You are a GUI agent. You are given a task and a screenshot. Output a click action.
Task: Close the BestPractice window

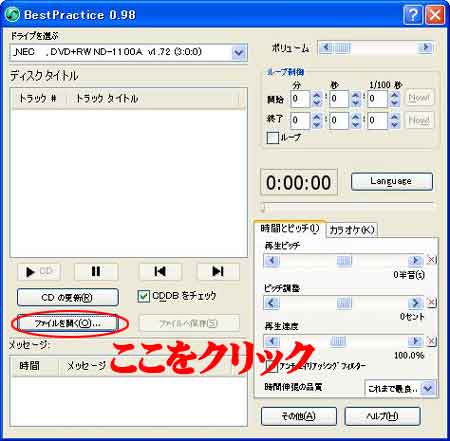coord(435,15)
